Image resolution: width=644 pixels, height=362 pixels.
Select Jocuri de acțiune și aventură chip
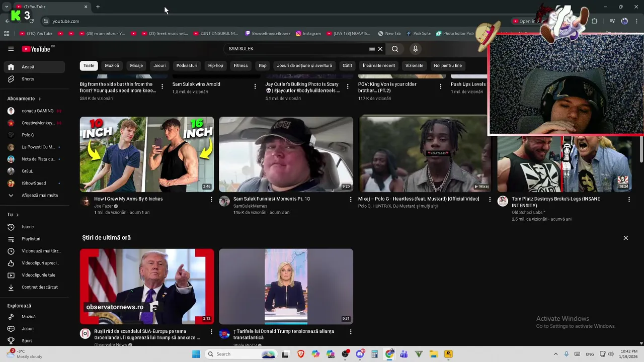(x=304, y=65)
